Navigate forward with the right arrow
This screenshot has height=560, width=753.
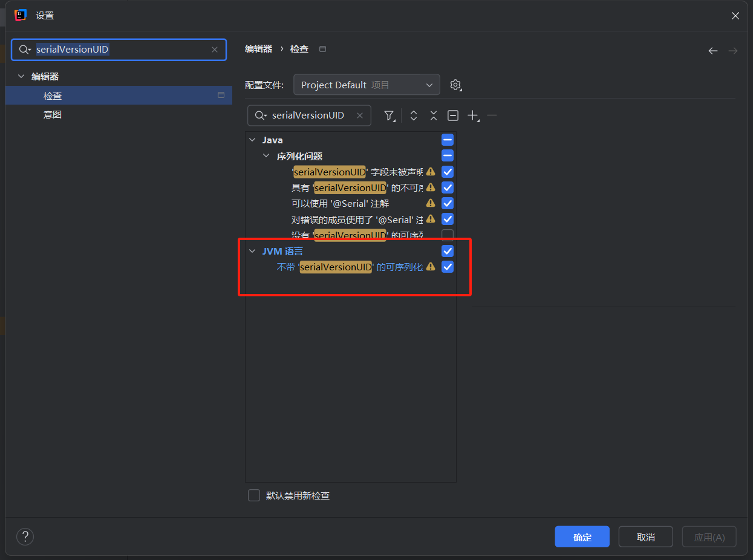point(732,51)
